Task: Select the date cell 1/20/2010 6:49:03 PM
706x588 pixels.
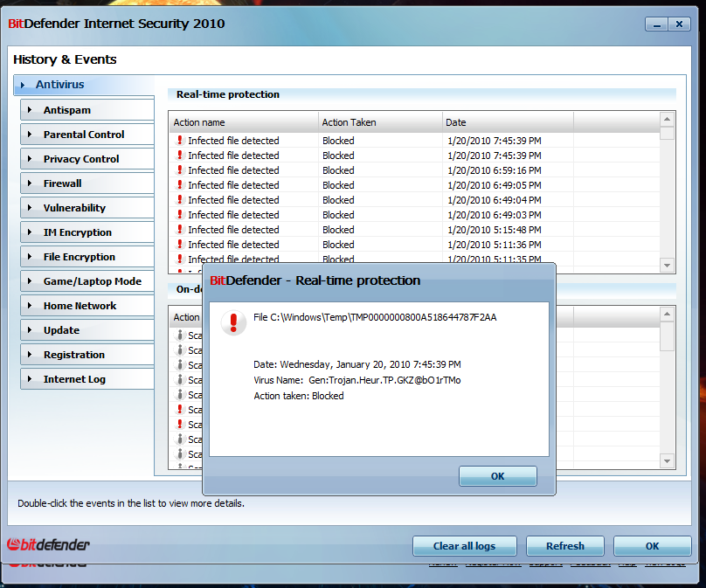Action: [x=495, y=215]
